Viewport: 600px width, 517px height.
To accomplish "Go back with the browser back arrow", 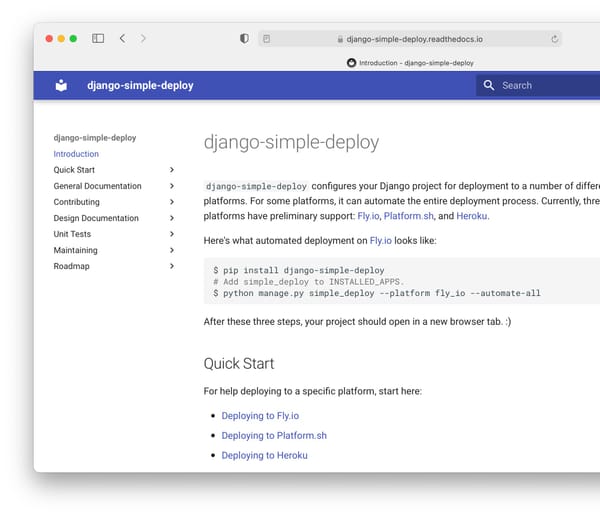I will pyautogui.click(x=122, y=38).
